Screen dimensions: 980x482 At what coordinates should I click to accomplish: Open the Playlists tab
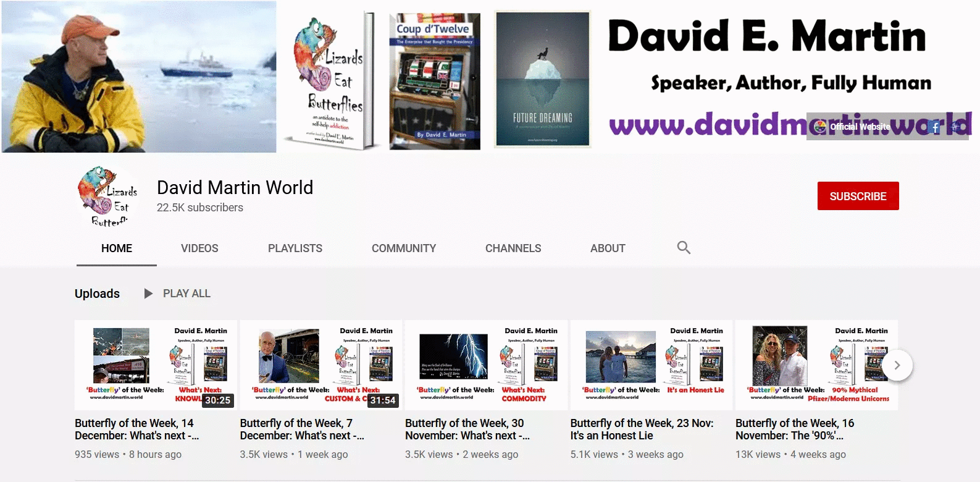click(295, 248)
